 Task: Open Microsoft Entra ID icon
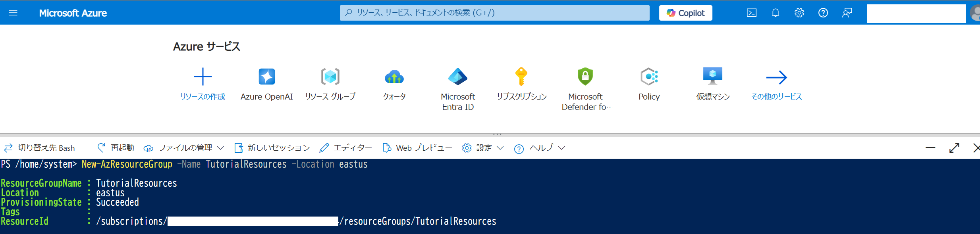click(x=458, y=77)
